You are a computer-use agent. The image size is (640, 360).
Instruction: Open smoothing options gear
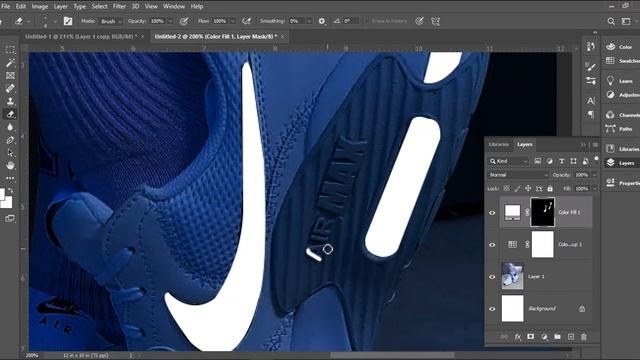[322, 21]
